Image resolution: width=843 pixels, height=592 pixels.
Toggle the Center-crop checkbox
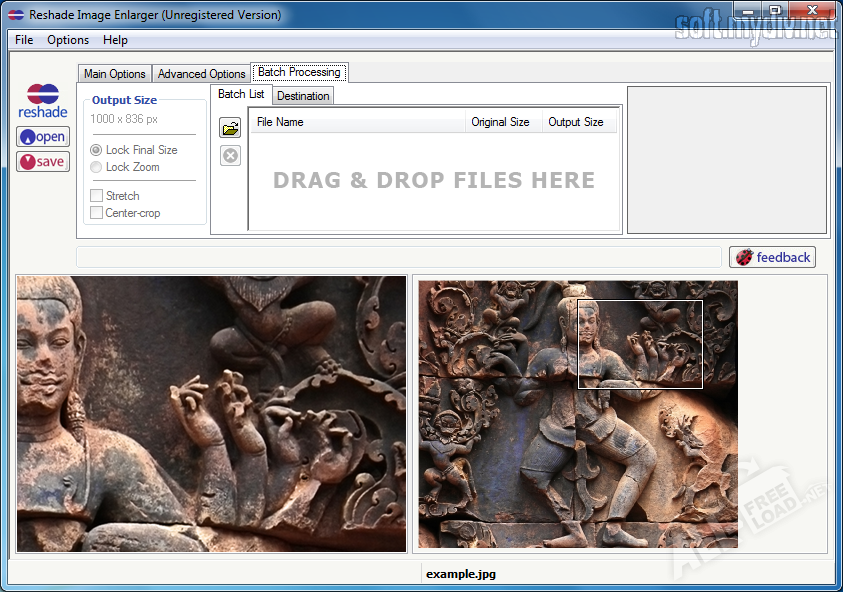click(97, 213)
